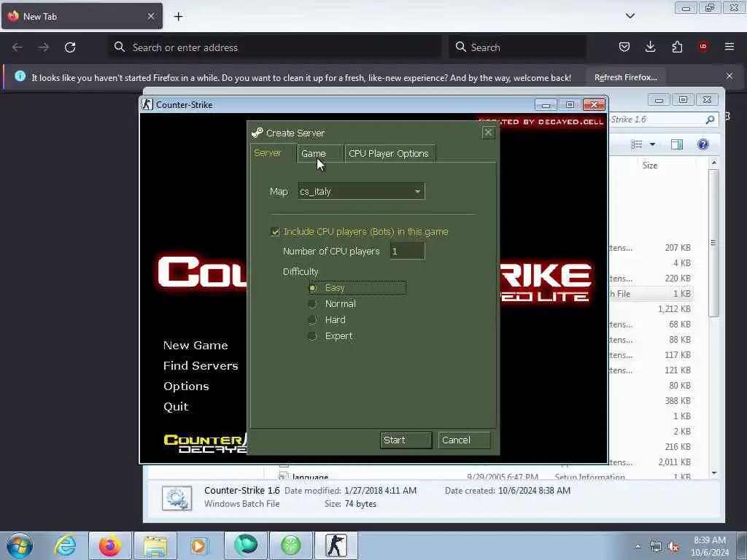Click the Explorer vertical scrollbar thumb
Viewport: 747px width, 560px height.
click(x=713, y=243)
